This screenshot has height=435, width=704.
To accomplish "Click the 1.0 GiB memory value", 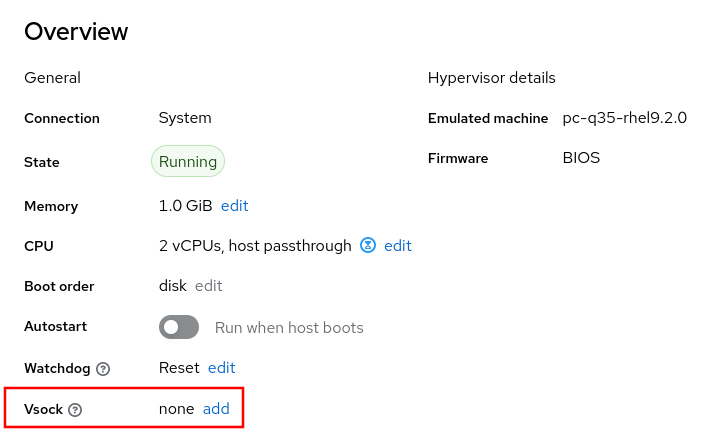I will (185, 206).
